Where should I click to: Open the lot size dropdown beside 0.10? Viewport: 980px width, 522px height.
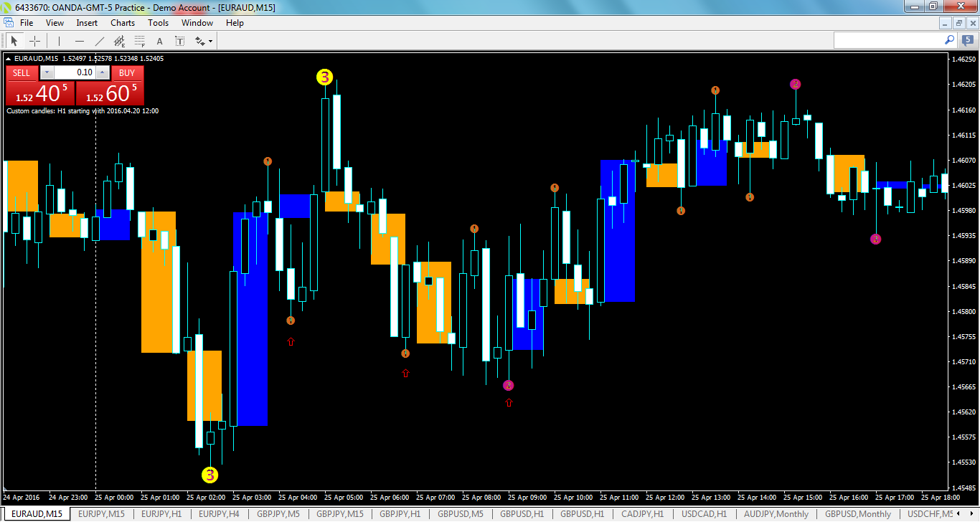(x=46, y=72)
